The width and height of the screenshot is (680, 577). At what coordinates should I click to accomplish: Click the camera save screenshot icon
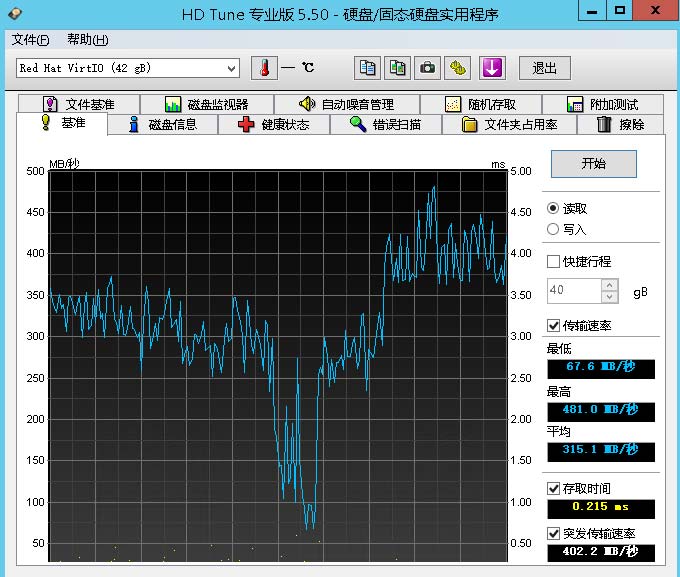click(x=427, y=68)
